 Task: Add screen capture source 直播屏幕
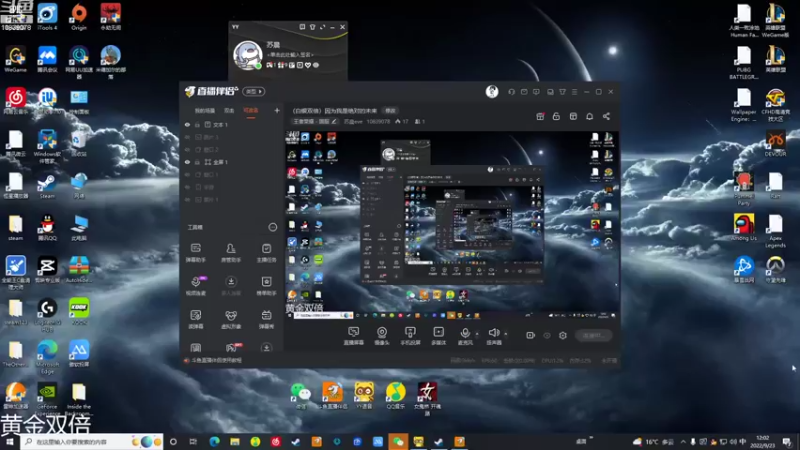click(354, 336)
